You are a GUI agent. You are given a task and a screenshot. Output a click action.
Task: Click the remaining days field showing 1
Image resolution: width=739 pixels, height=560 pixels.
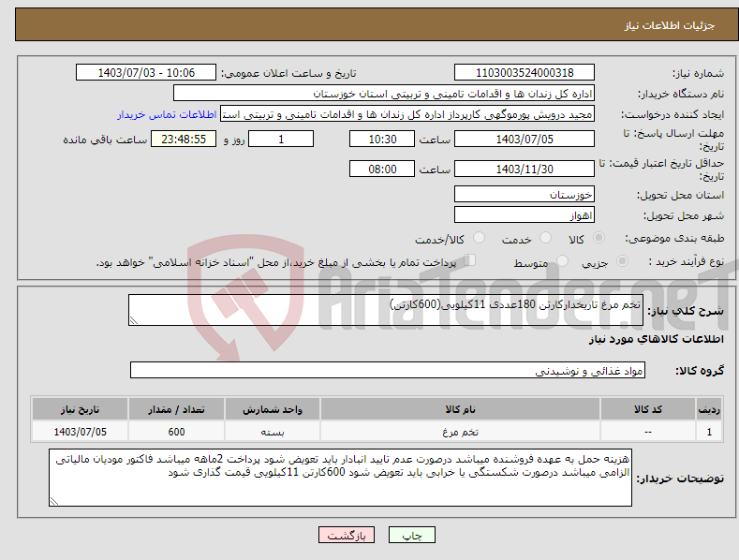(281, 139)
